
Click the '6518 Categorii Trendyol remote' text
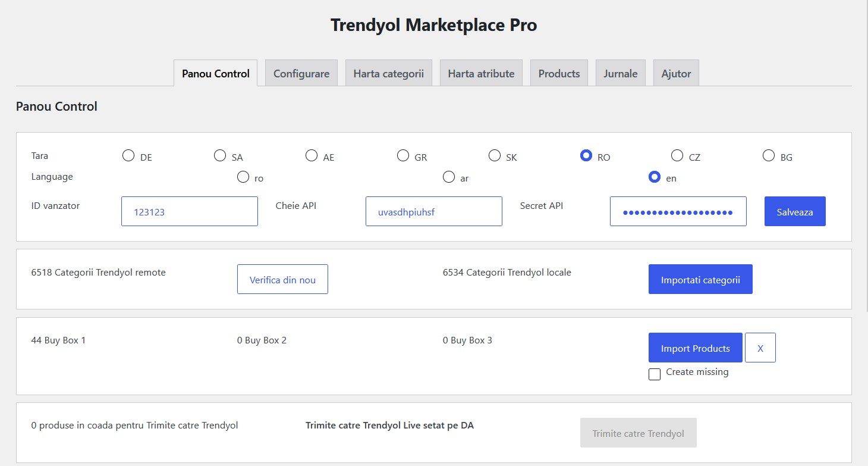coord(98,273)
